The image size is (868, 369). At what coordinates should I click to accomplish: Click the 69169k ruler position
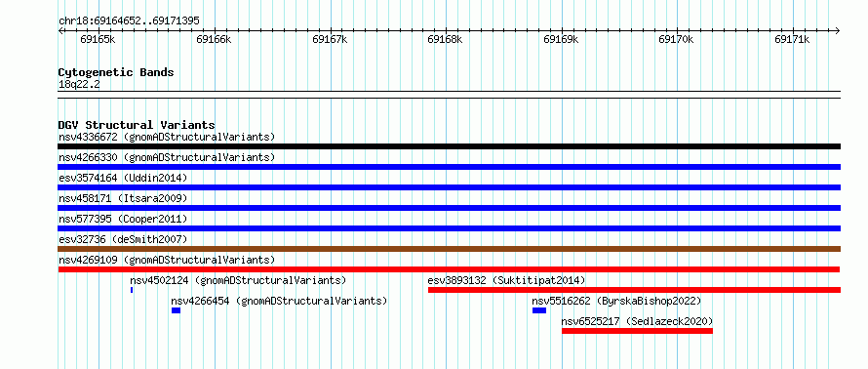562,39
